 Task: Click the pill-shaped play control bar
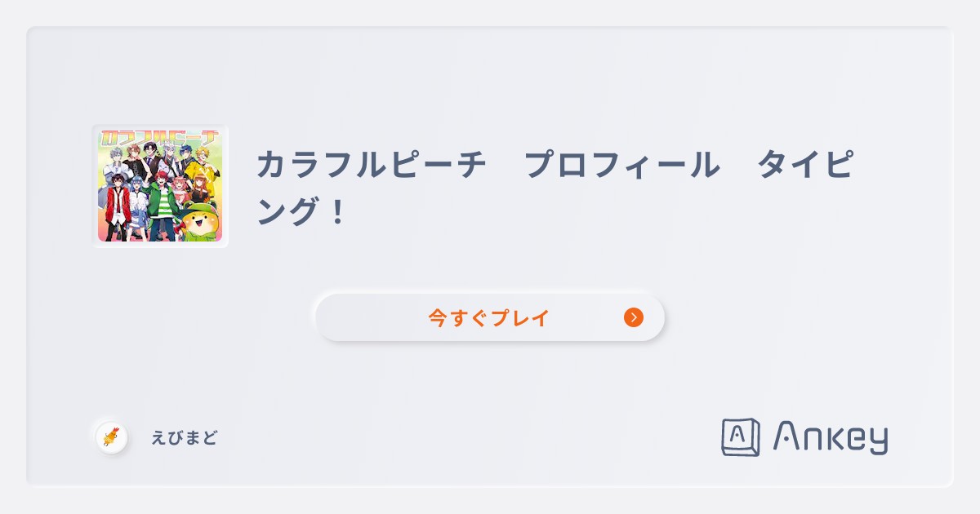(489, 317)
